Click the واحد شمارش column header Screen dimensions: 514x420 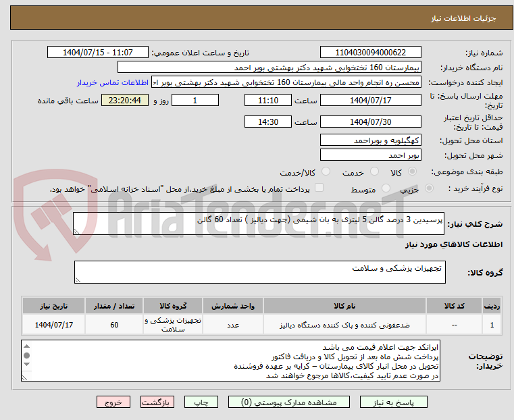233,306
